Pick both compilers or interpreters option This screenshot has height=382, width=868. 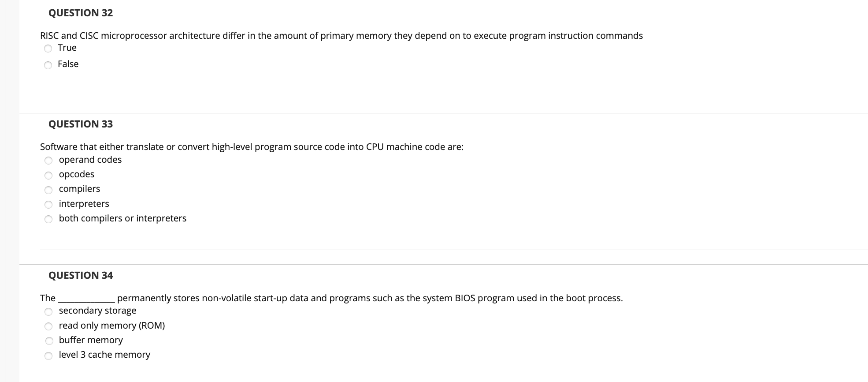(48, 218)
